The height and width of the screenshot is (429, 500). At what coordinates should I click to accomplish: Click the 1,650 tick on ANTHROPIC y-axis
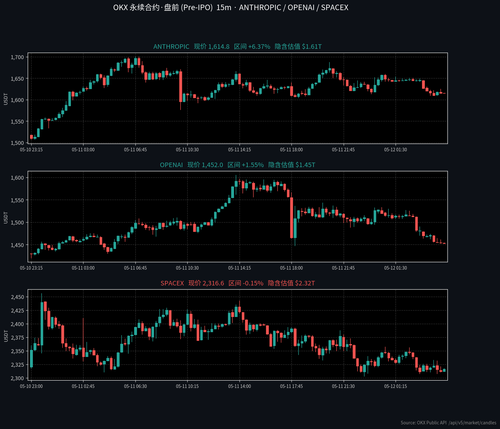point(17,79)
